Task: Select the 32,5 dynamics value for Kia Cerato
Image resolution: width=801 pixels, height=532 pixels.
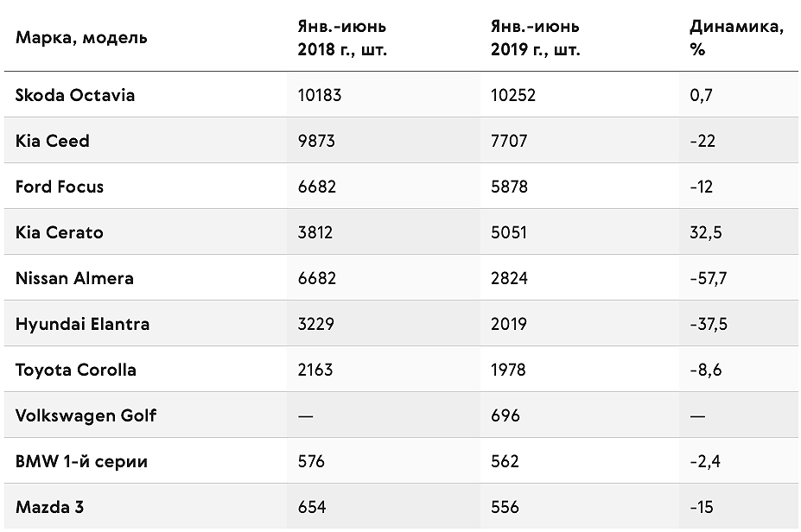Action: (705, 233)
